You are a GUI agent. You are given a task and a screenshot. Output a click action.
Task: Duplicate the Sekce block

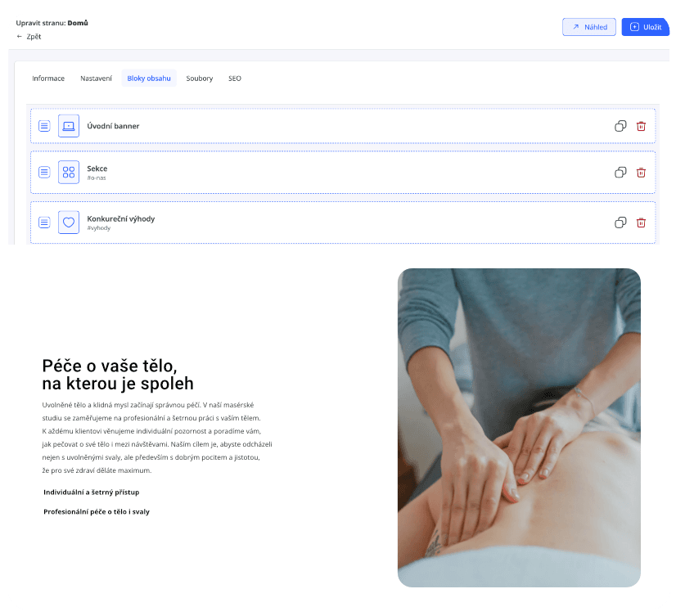tap(620, 173)
